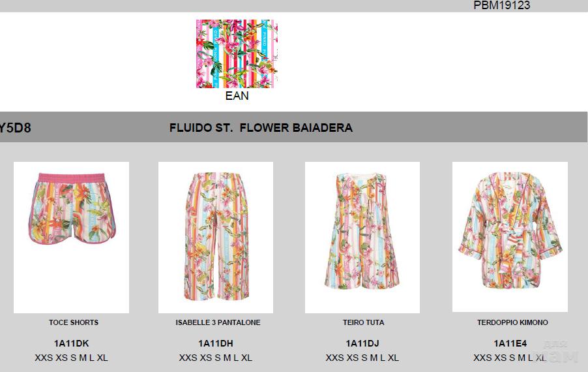The height and width of the screenshot is (372, 588).
Task: Select product code 1A11DK
Action: click(71, 343)
